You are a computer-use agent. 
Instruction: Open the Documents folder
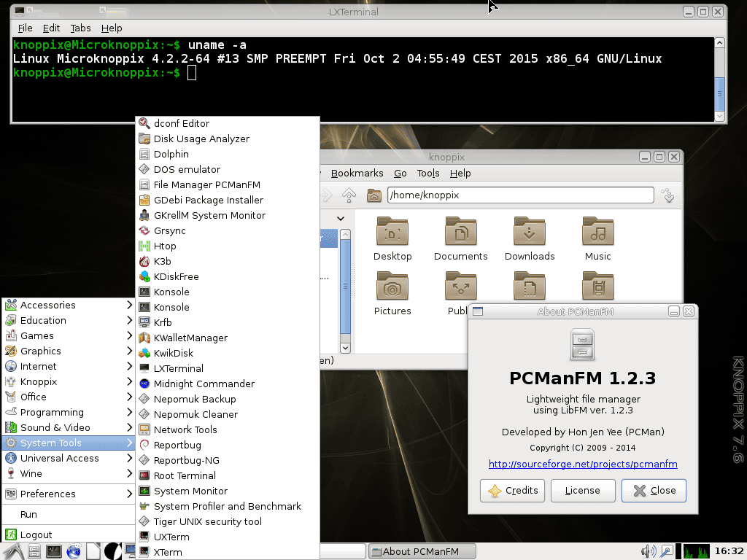(x=461, y=238)
